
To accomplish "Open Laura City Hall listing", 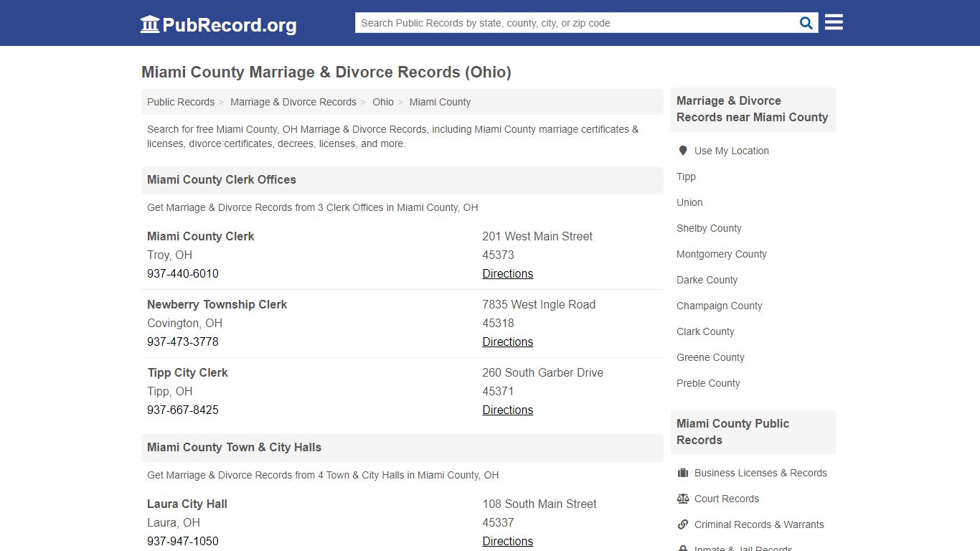I will coord(187,504).
